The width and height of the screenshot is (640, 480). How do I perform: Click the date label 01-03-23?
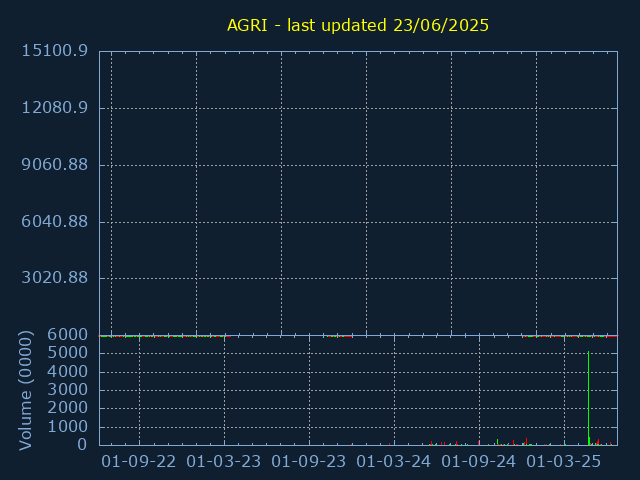click(224, 462)
